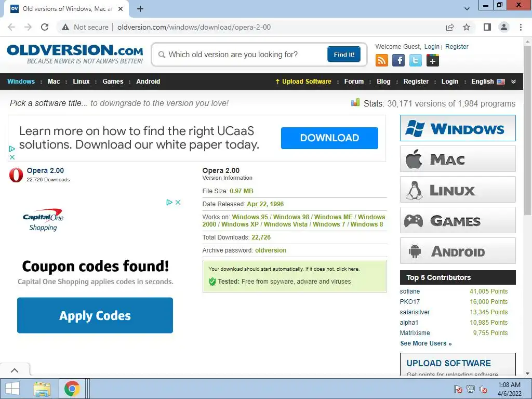
Task: Click Login link beside Welcome Guest
Action: (432, 46)
